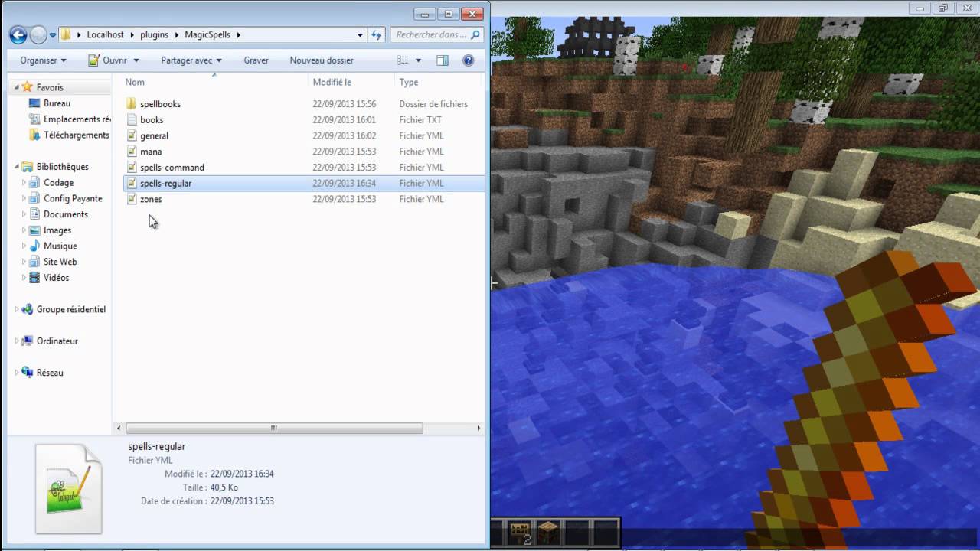Click the plugins breadcrumb segment

click(x=154, y=34)
